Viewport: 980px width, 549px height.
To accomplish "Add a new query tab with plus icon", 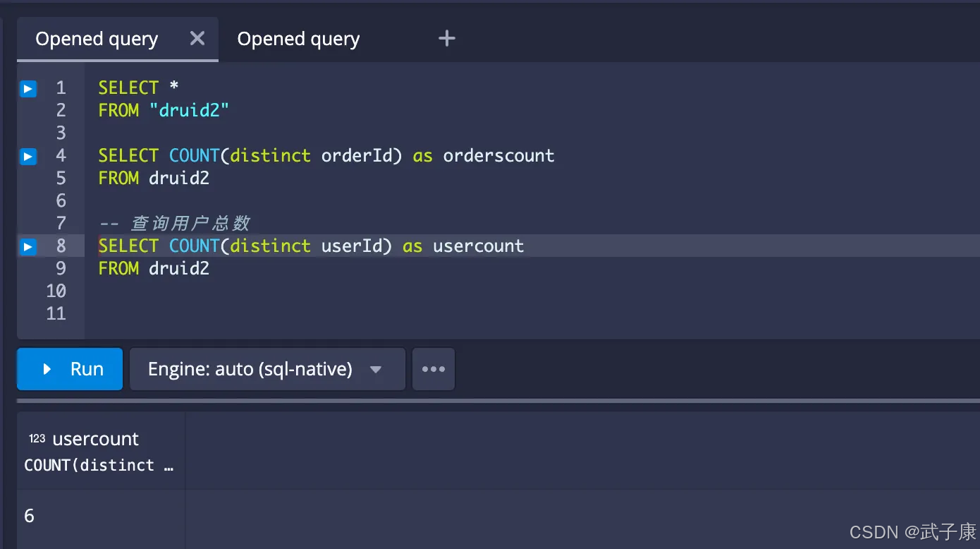I will coord(446,39).
